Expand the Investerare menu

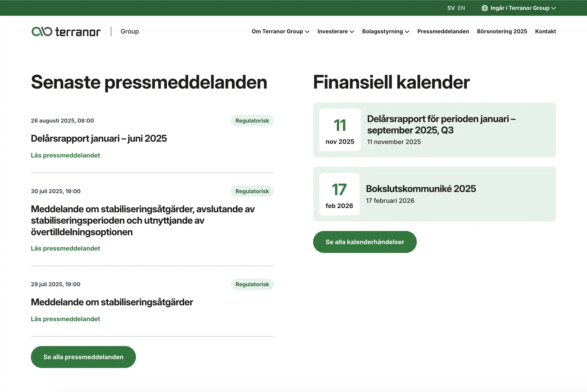tap(336, 31)
